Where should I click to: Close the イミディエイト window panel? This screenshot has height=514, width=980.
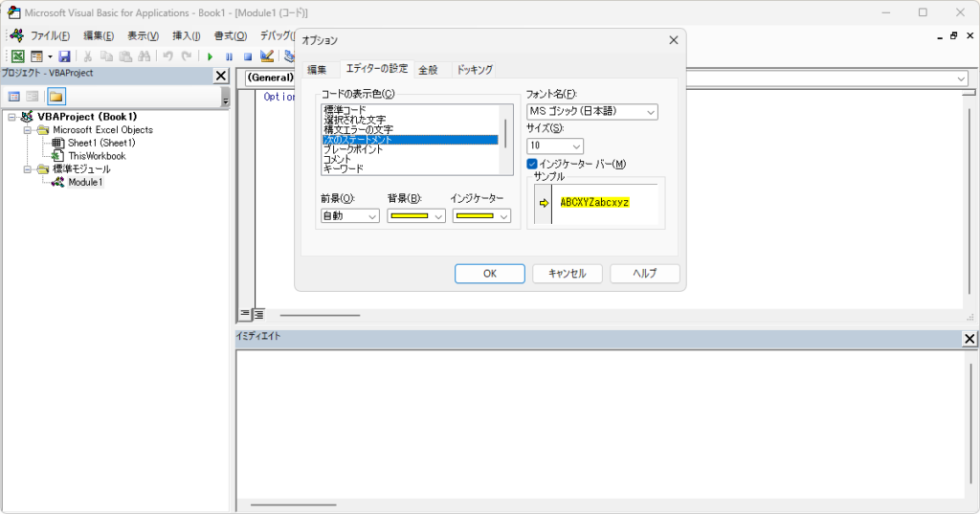[969, 338]
